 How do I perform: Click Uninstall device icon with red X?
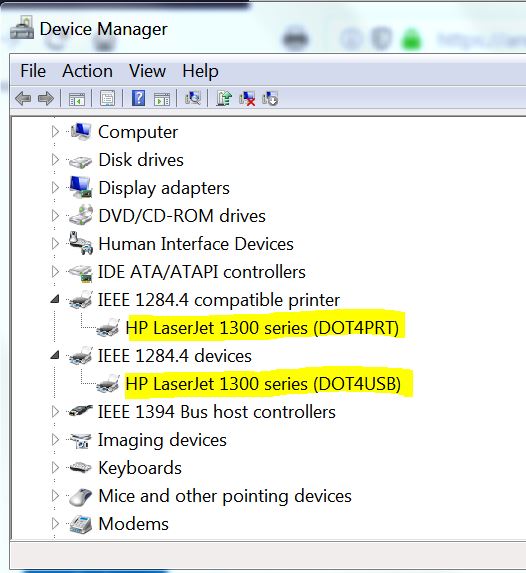pyautogui.click(x=247, y=99)
